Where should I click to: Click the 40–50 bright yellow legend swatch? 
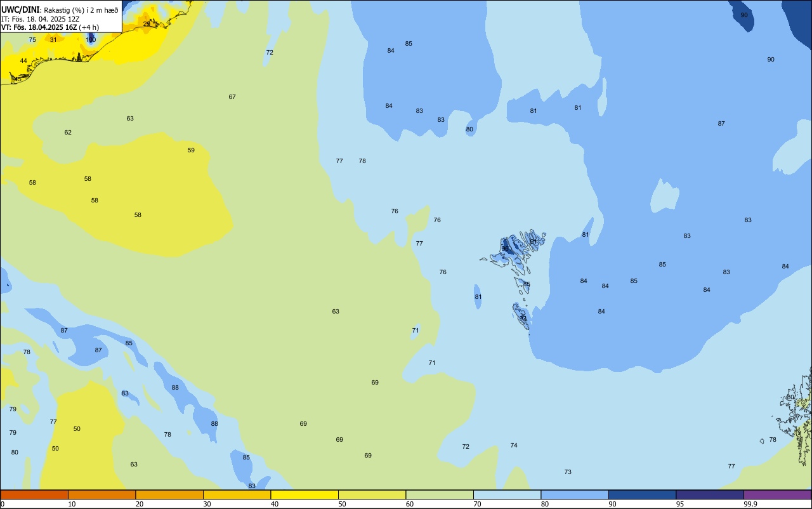304,494
